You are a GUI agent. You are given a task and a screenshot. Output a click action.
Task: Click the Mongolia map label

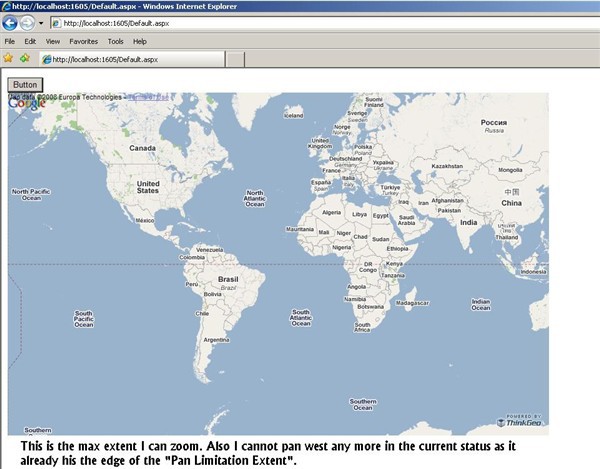pyautogui.click(x=510, y=170)
